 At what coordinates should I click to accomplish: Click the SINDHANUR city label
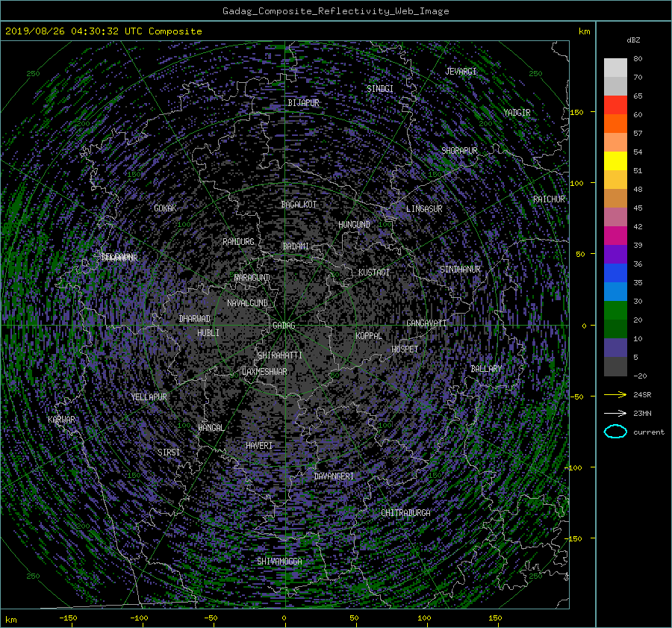[x=460, y=270]
